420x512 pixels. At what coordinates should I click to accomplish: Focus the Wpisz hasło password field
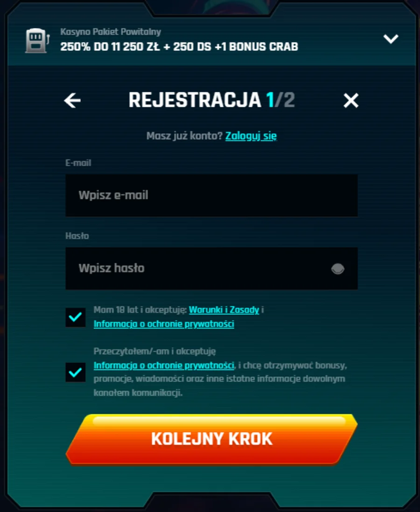pos(211,268)
